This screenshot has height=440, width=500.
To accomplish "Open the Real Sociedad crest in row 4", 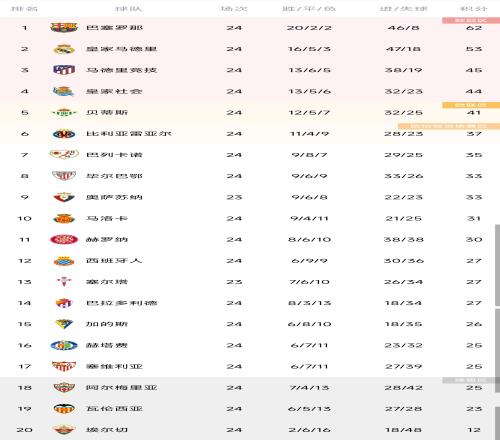I will [x=64, y=91].
